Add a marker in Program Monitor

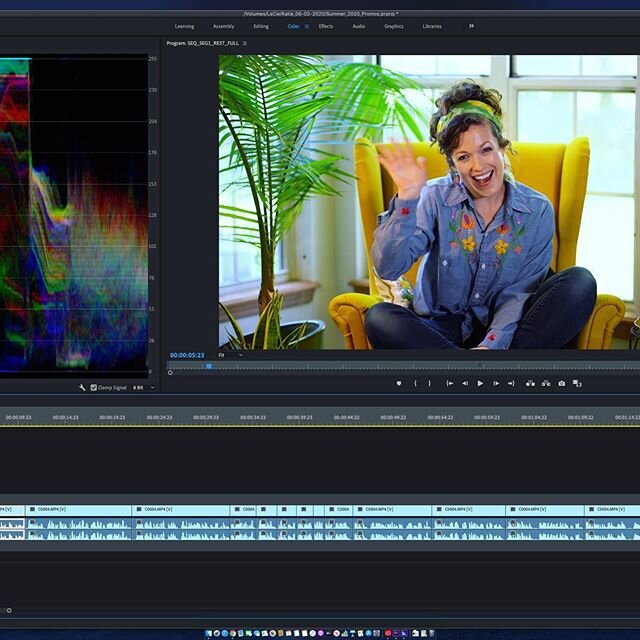[x=399, y=383]
